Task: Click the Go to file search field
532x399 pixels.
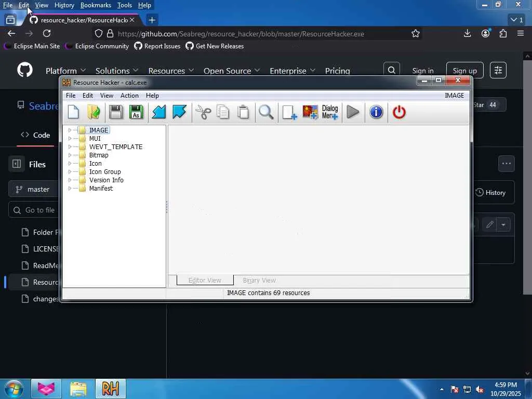Action: click(34, 210)
